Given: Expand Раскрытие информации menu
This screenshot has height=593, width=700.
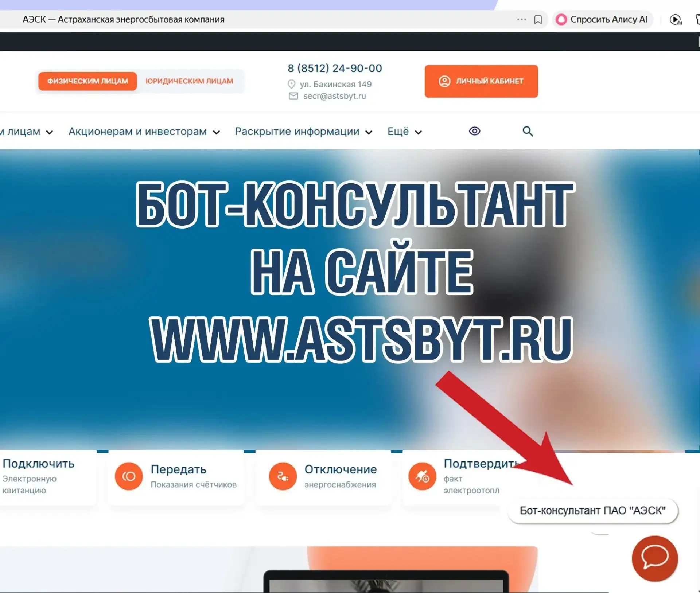Looking at the screenshot, I should tap(303, 132).
